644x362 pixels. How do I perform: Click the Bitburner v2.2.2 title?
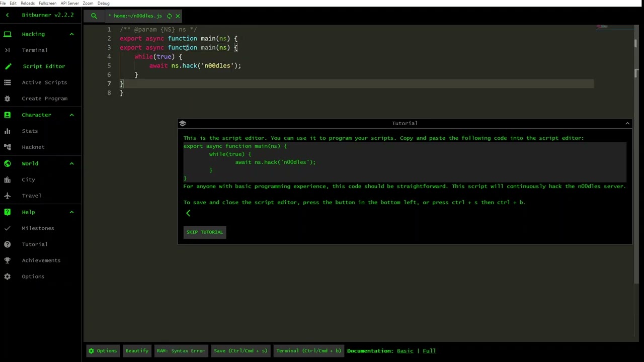48,15
